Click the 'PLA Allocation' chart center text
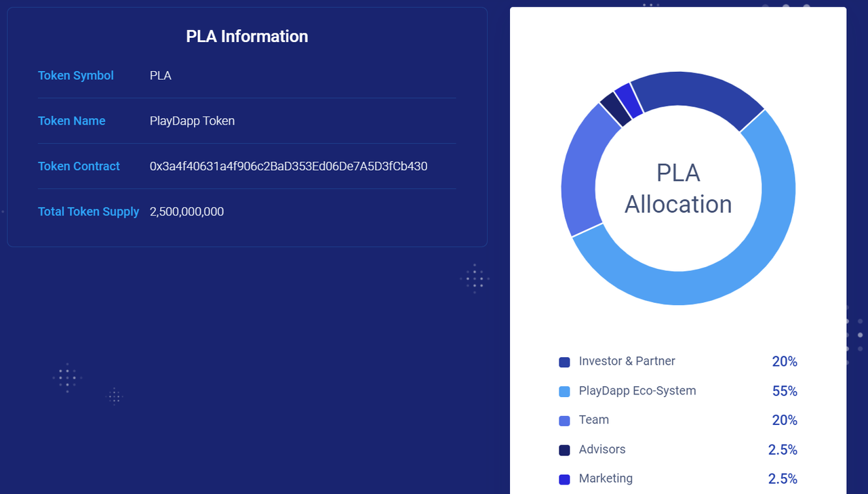The image size is (868, 494). pyautogui.click(x=678, y=188)
